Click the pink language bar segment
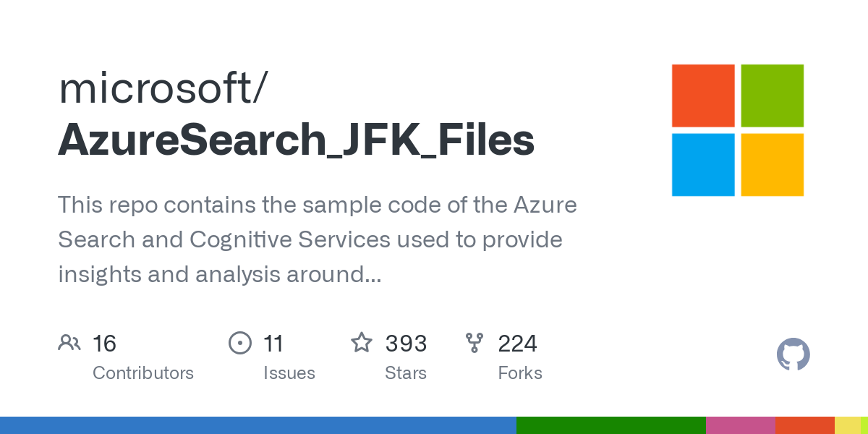This screenshot has height=434, width=868. coord(740,425)
